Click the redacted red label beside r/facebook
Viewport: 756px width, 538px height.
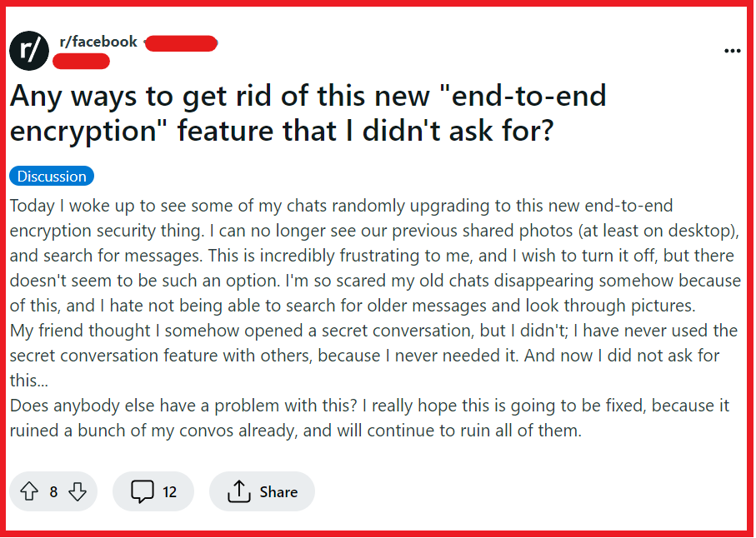pyautogui.click(x=181, y=43)
